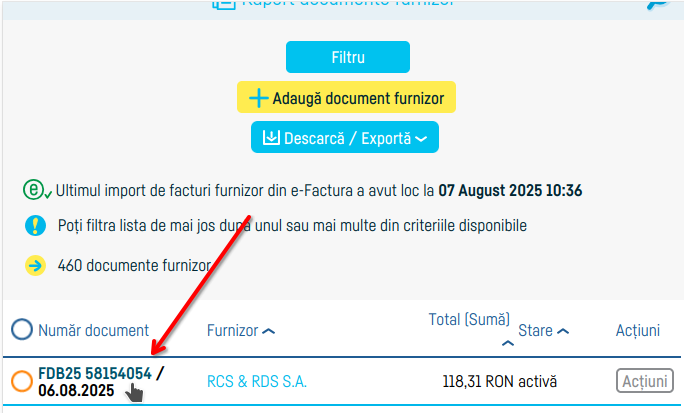Click the 118,31 RON total cell
Image resolution: width=684 pixels, height=413 pixels.
pos(479,381)
